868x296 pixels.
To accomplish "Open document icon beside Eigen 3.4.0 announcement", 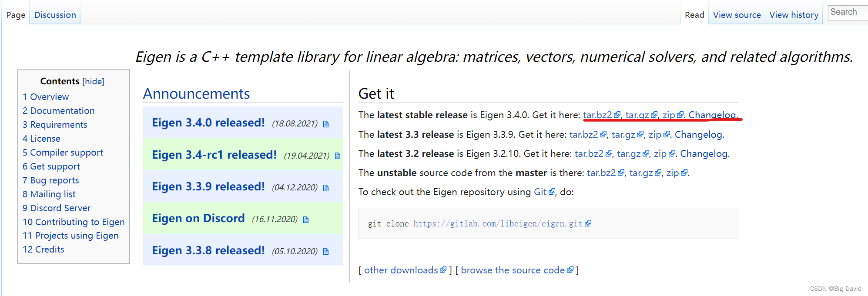I will [326, 124].
